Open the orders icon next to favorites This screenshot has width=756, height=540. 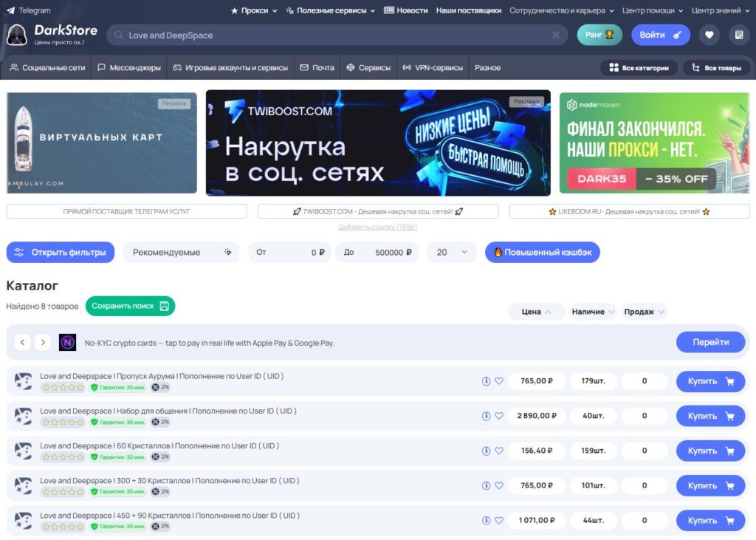tap(739, 35)
